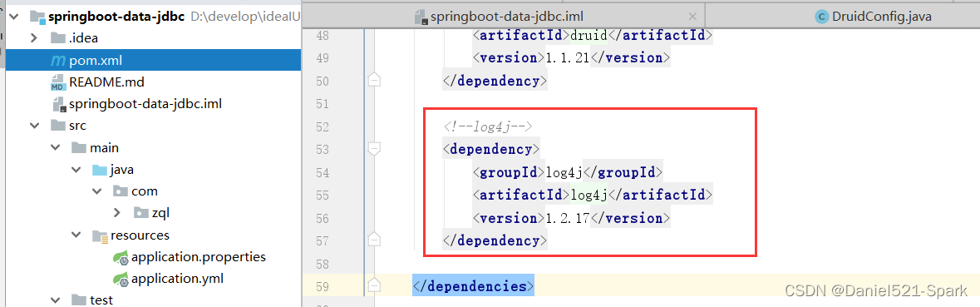The width and height of the screenshot is (980, 307).
Task: Click the version 1.1.21 value
Action: pyautogui.click(x=568, y=57)
